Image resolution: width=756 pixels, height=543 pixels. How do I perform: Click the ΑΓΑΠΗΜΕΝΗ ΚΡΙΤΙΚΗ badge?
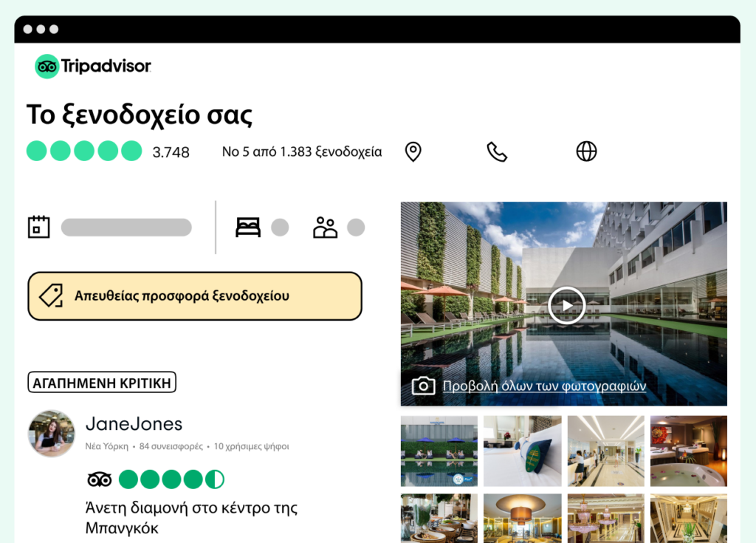coord(102,382)
